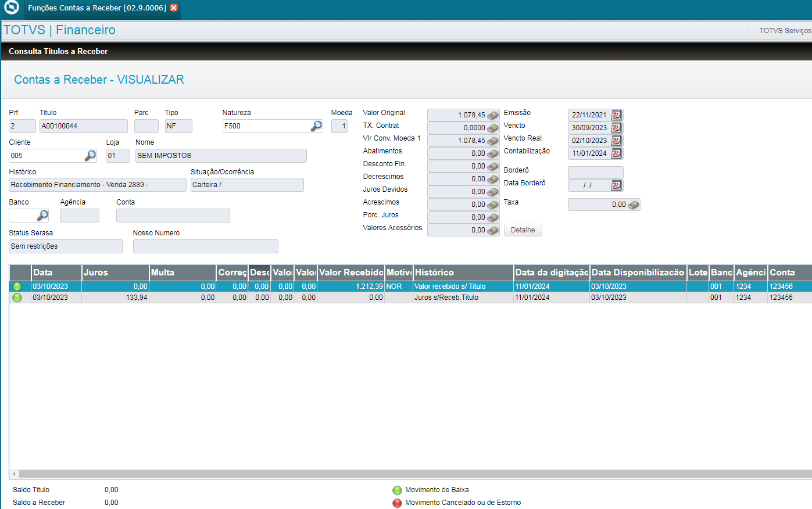Open the TOTVS Serviços menu
Image resolution: width=812 pixels, height=509 pixels.
click(785, 31)
